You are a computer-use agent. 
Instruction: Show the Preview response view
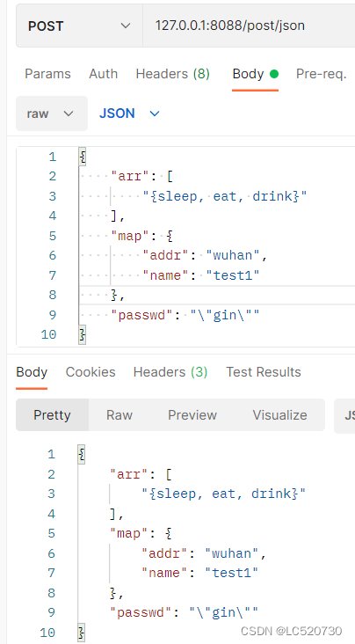click(192, 415)
